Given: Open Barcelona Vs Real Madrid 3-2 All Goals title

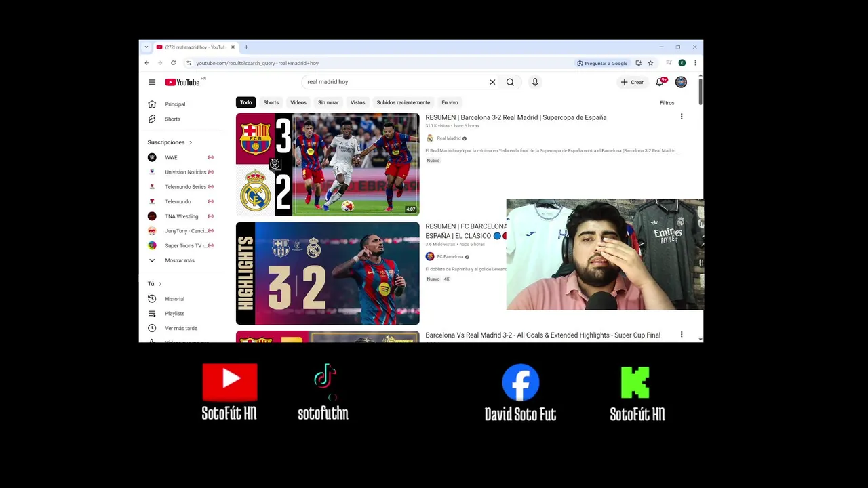Looking at the screenshot, I should pyautogui.click(x=543, y=335).
